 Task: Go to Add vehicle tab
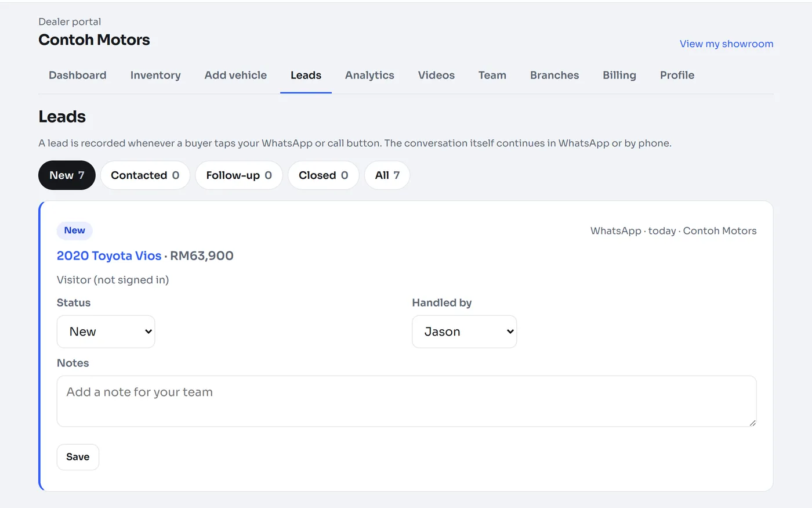235,75
